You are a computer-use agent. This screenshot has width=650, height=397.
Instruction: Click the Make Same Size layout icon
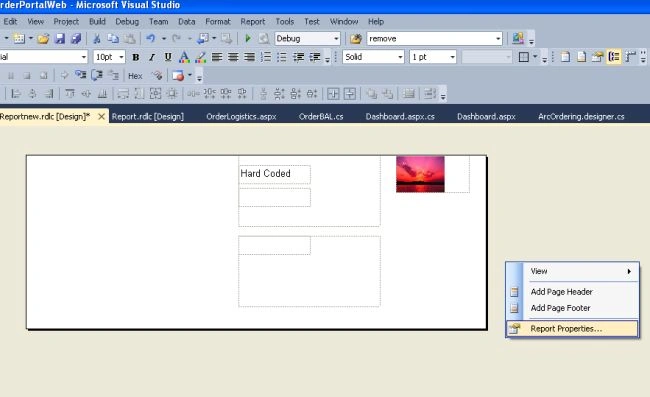(x=155, y=94)
